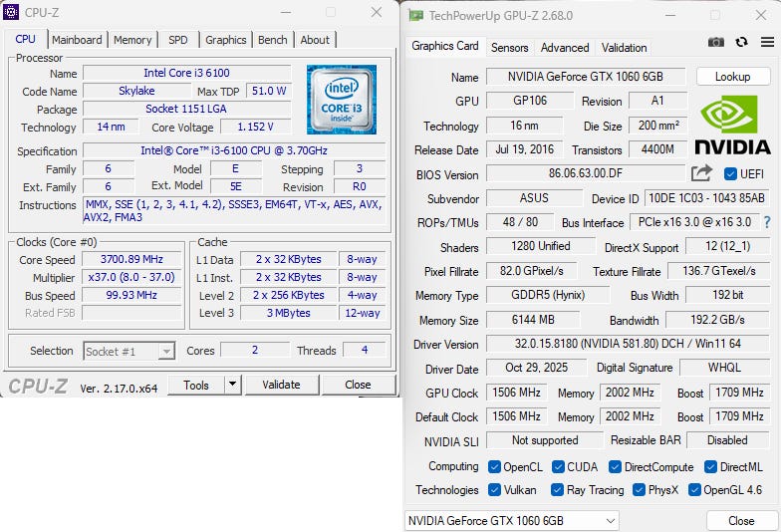
Task: Click the Release Date Jul 19, 2016 field
Action: [524, 149]
